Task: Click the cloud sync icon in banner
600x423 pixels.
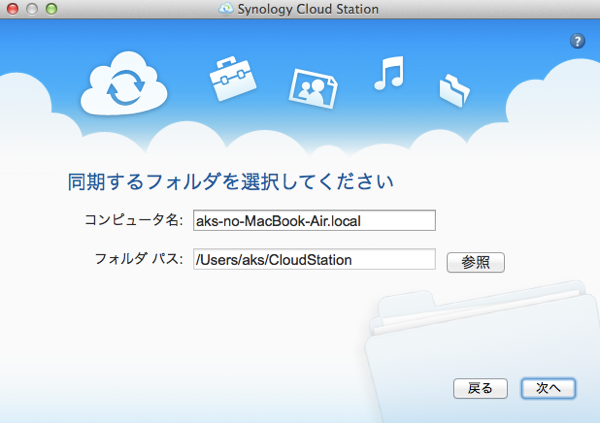Action: point(124,83)
